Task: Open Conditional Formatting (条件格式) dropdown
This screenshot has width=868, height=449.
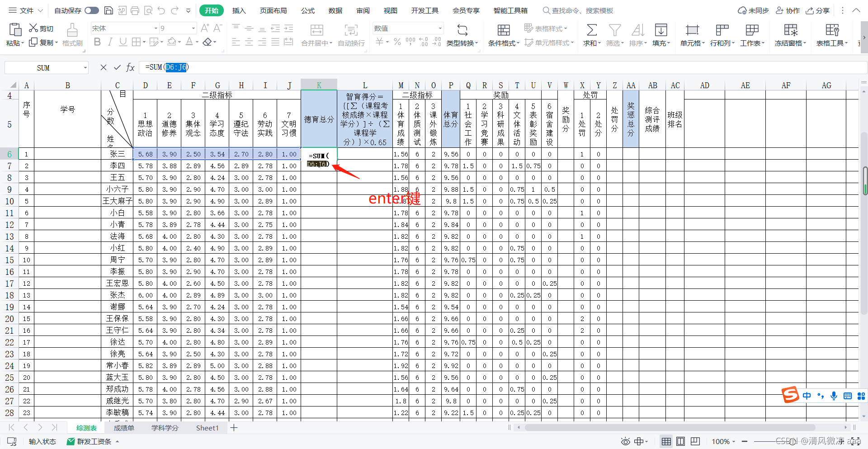Action: pos(504,43)
